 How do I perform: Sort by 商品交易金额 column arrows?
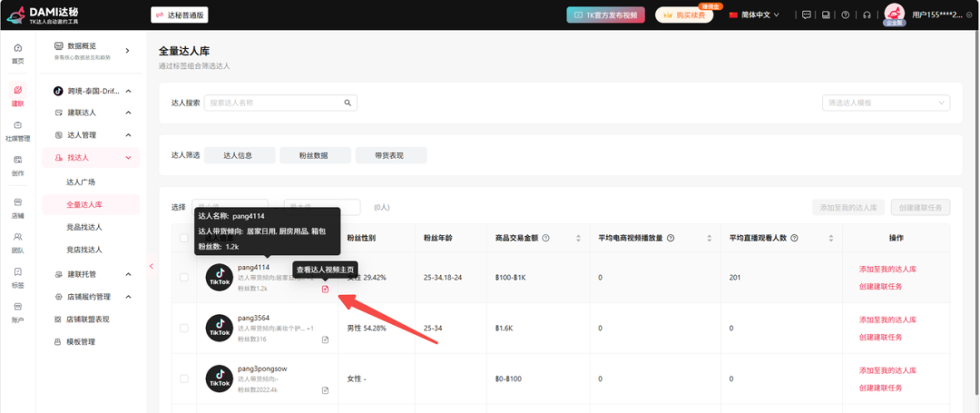[x=578, y=238]
